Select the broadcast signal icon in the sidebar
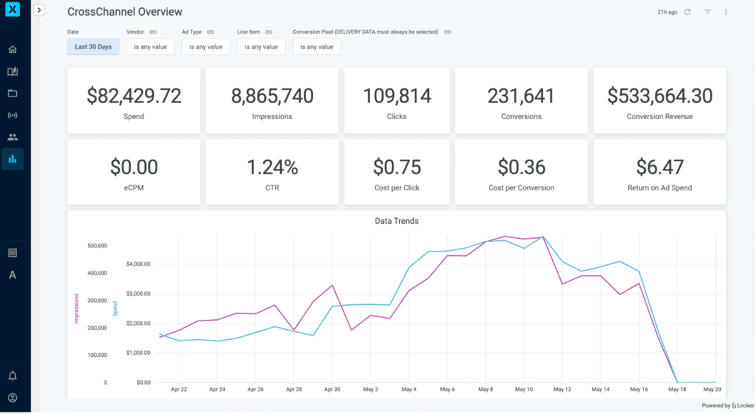The height and width of the screenshot is (414, 755). pyautogui.click(x=12, y=115)
